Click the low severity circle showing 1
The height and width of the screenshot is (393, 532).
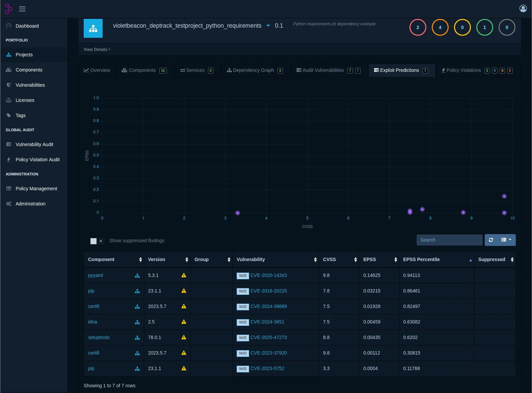485,27
